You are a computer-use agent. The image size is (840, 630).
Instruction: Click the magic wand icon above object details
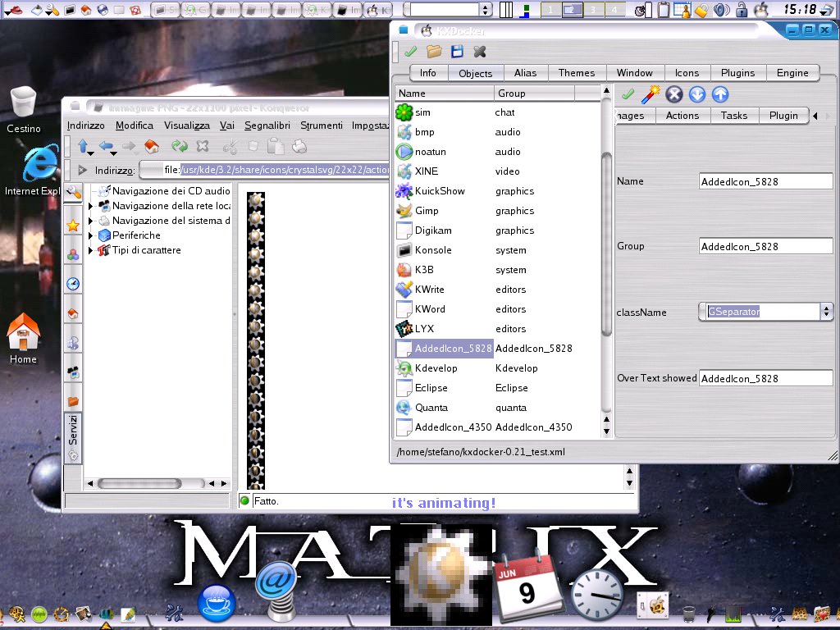point(651,95)
